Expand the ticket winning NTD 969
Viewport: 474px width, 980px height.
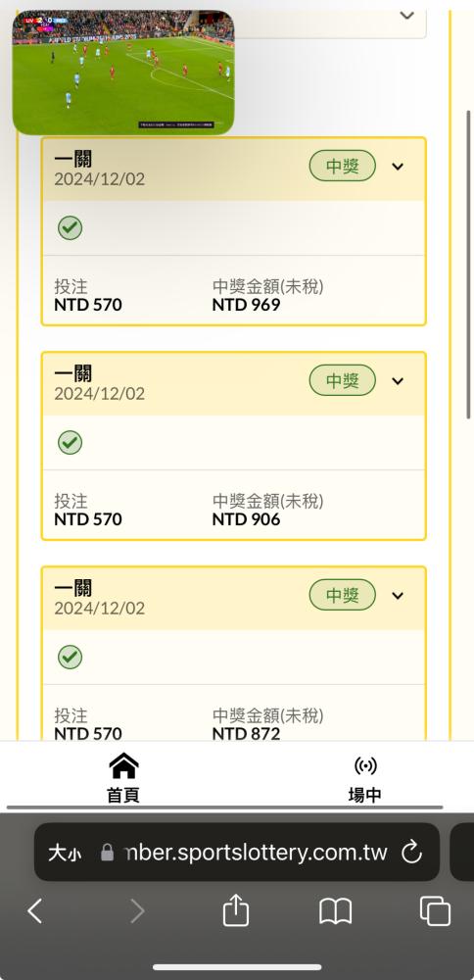(398, 167)
